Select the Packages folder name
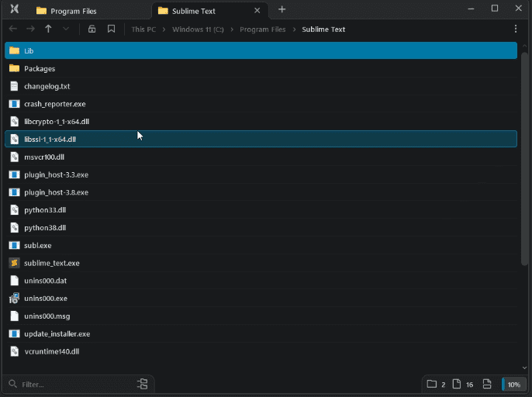Viewport: 532px width, 397px height. coord(40,68)
